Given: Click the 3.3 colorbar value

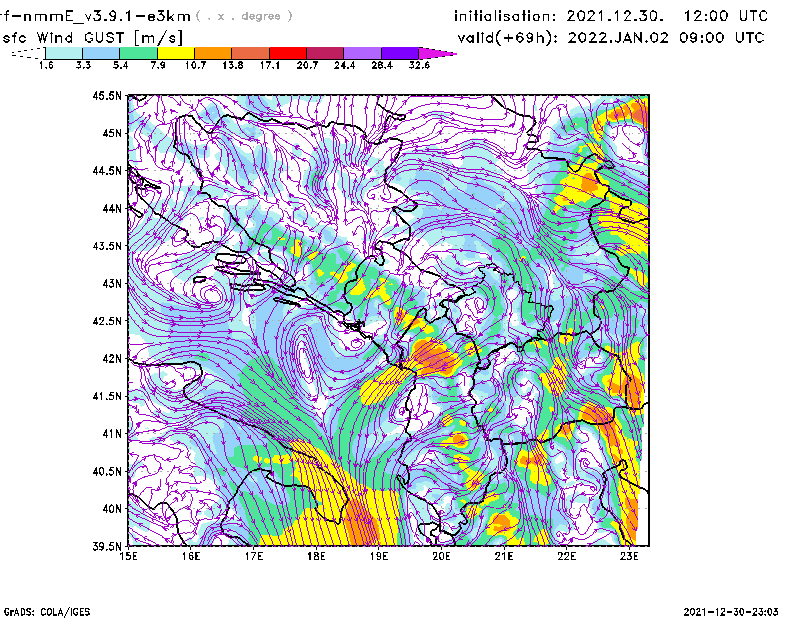Looking at the screenshot, I should point(83,65).
